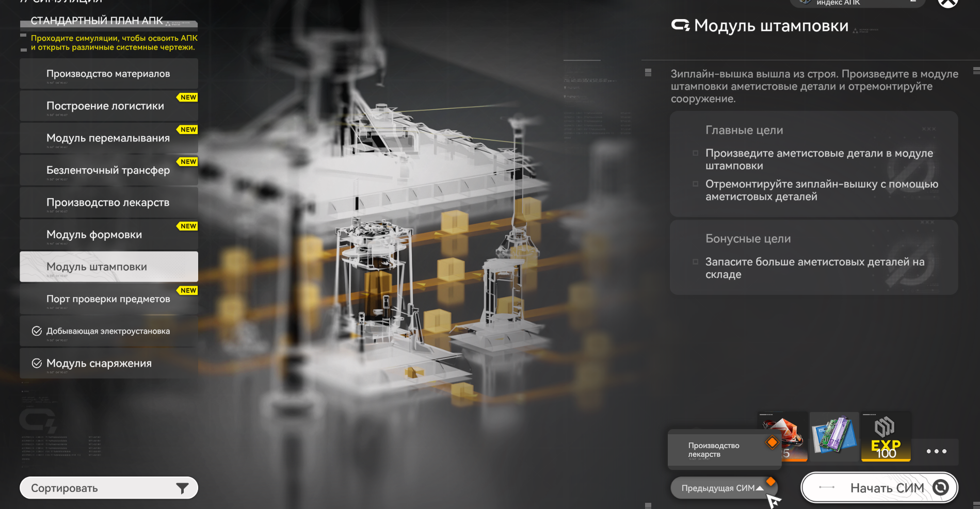Viewport: 980px width, 509px height.
Task: Select Порт проверки предметов from the list
Action: [108, 299]
